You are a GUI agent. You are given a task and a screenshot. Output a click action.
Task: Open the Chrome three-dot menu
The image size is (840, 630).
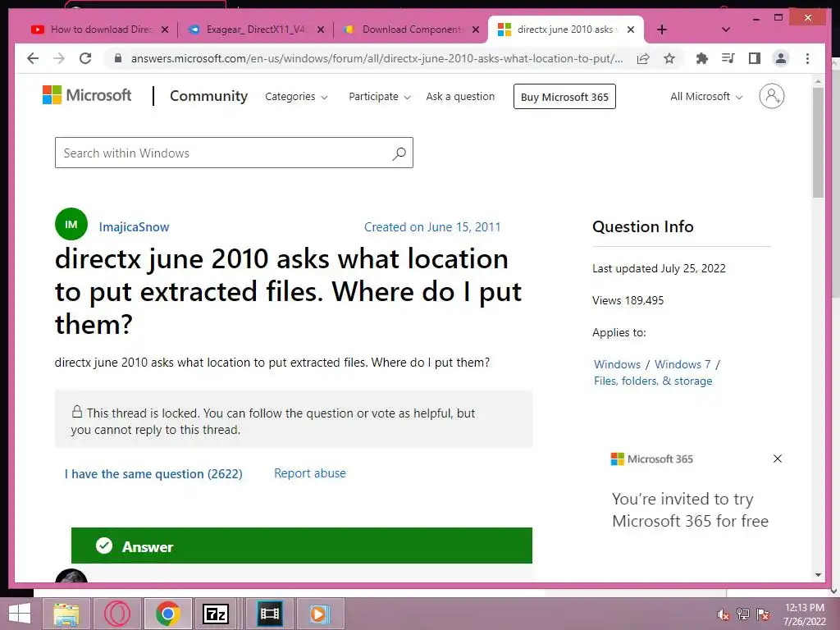(807, 58)
